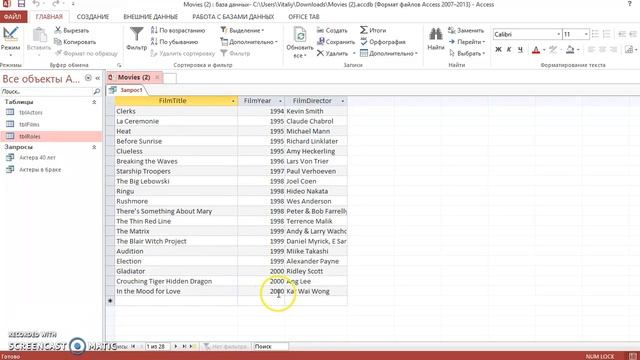Screen dimensions: 640x360
Task: Click the large Фильтр funnel icon
Action: pyautogui.click(x=136, y=39)
